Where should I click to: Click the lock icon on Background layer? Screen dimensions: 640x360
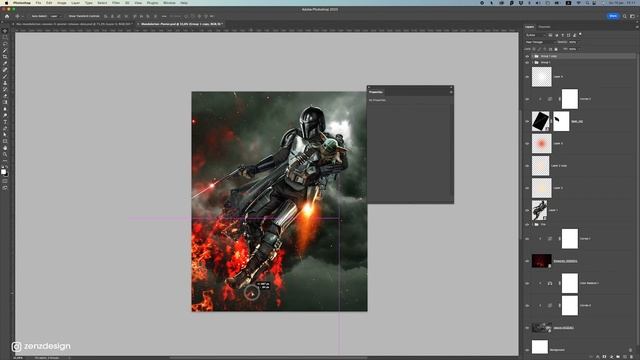[x=631, y=350]
